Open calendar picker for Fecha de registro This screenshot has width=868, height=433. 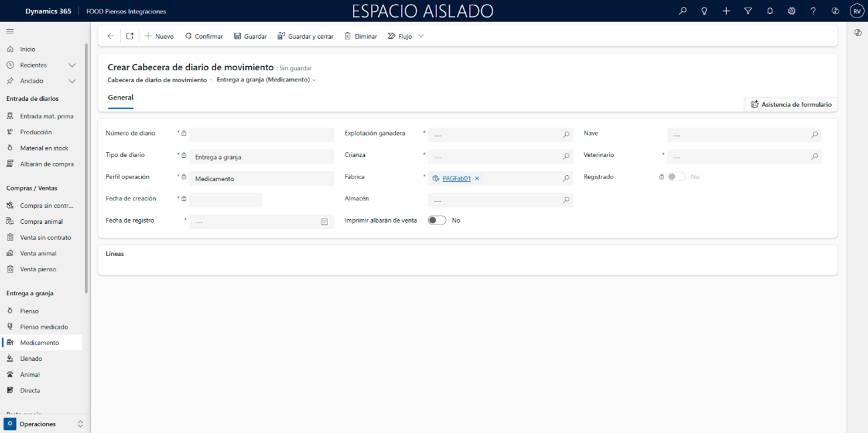324,222
